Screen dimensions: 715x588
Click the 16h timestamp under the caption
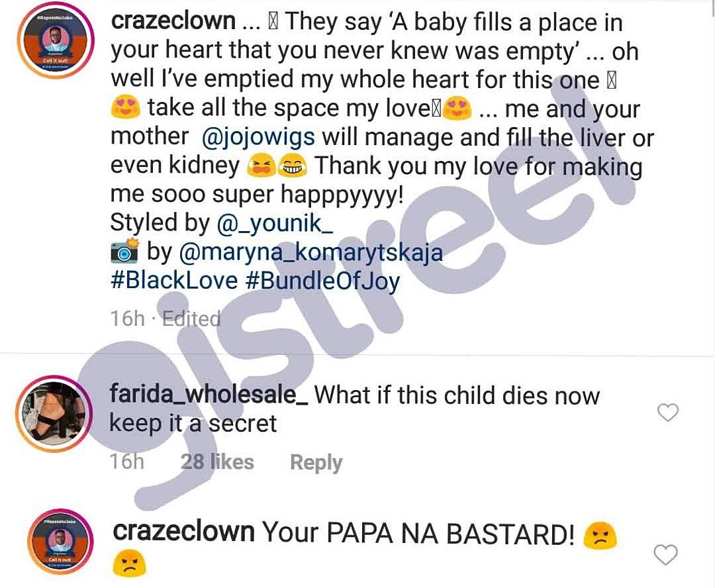(x=127, y=318)
